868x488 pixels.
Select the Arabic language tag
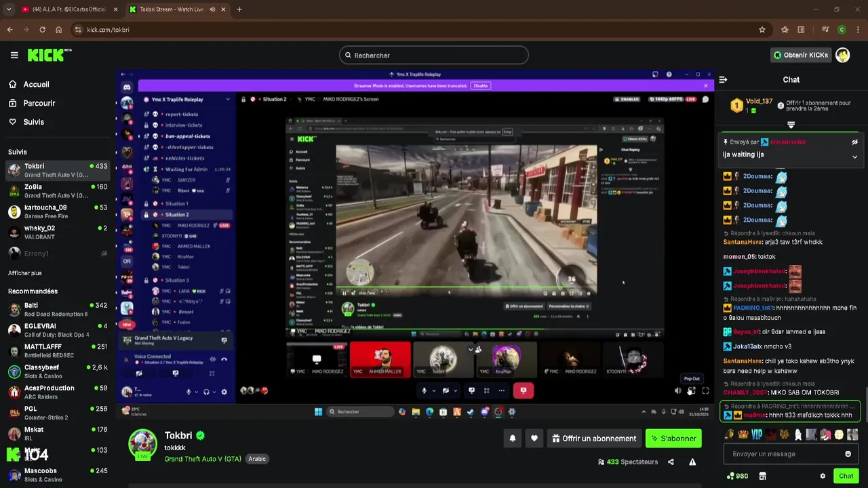tap(257, 459)
